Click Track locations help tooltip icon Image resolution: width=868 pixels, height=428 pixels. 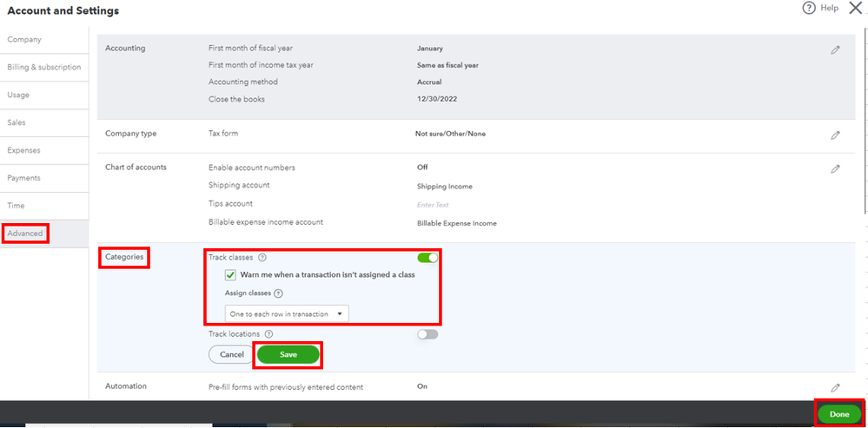[268, 333]
